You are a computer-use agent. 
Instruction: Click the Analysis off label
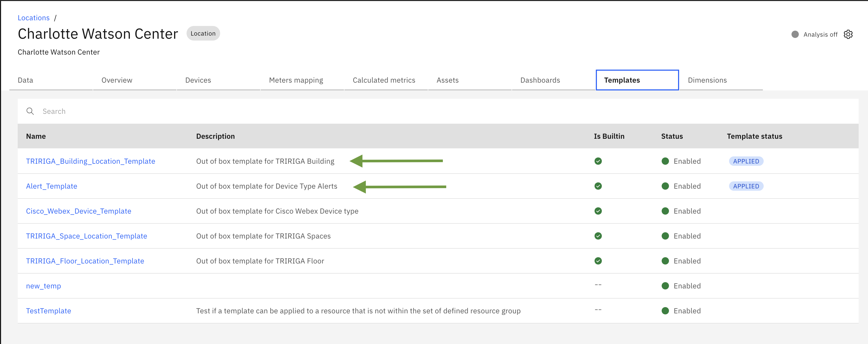(820, 34)
